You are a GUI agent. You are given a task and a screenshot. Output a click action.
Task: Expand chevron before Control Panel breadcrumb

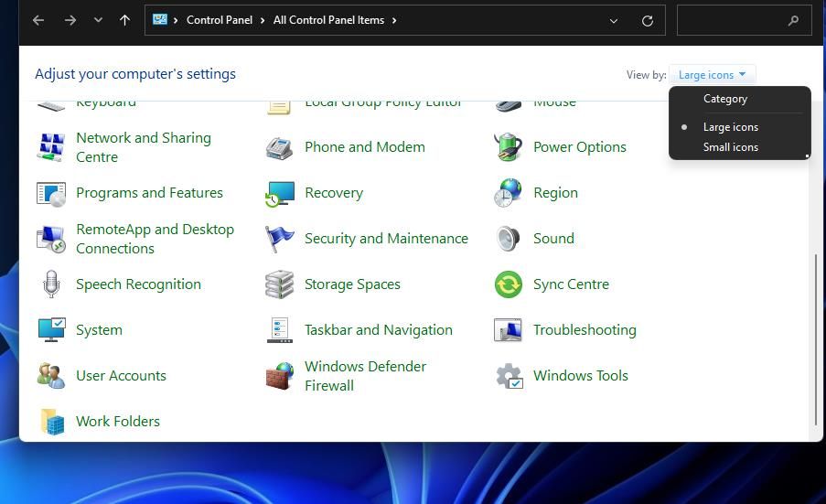point(176,20)
